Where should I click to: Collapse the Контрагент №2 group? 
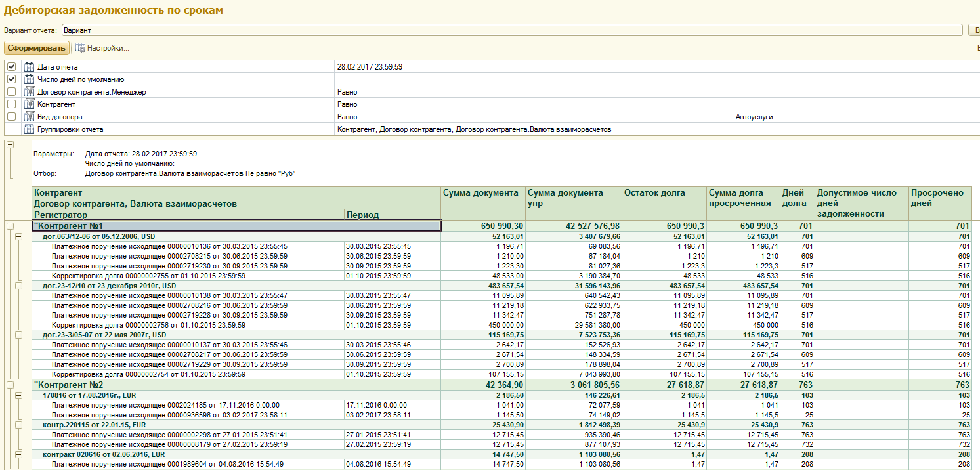[x=10, y=384]
